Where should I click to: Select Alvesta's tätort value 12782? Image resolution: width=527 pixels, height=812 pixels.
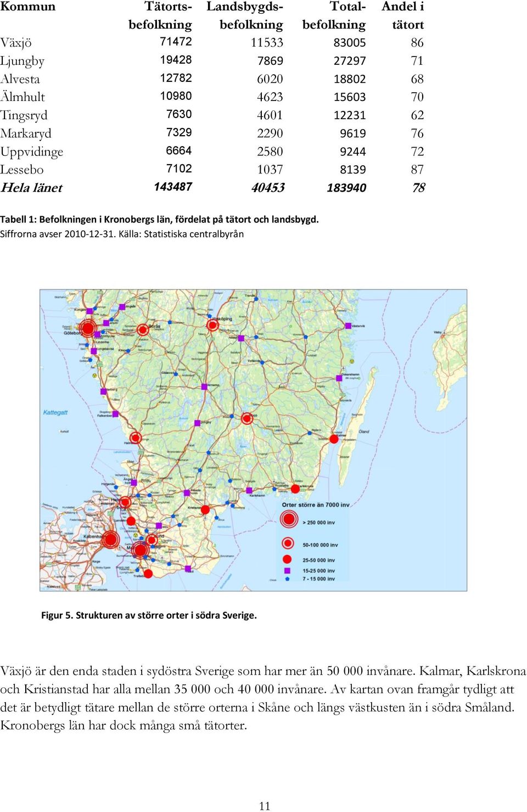176,78
